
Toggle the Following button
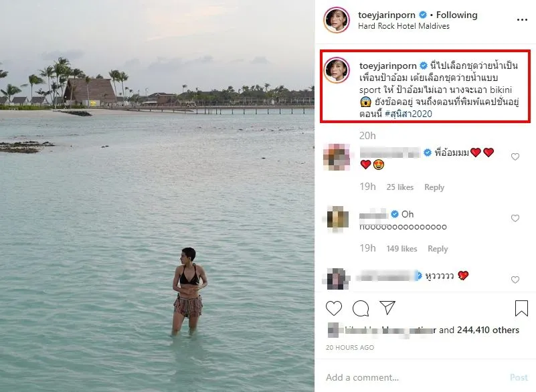point(457,15)
